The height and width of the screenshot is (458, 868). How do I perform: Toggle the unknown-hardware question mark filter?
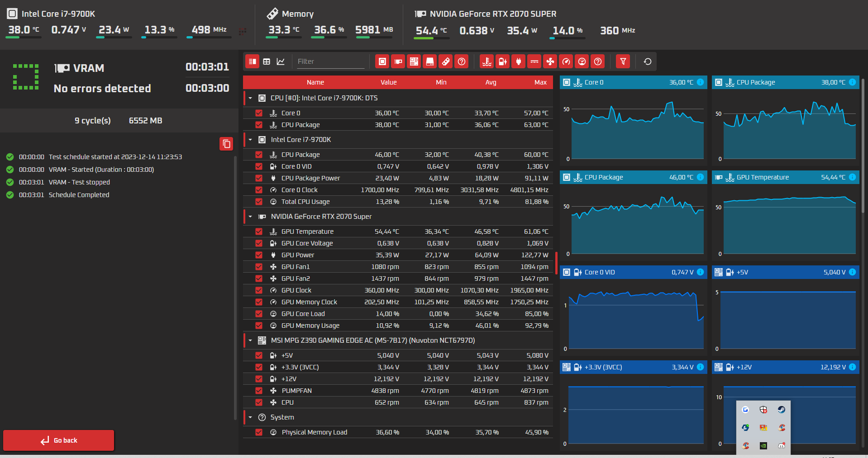pyautogui.click(x=462, y=61)
